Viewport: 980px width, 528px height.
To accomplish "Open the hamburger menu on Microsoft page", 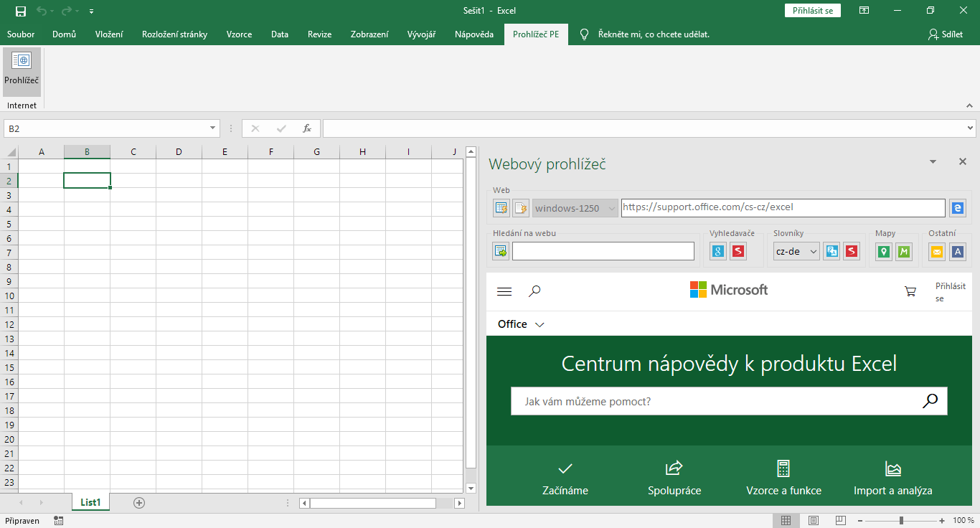I will (x=504, y=291).
